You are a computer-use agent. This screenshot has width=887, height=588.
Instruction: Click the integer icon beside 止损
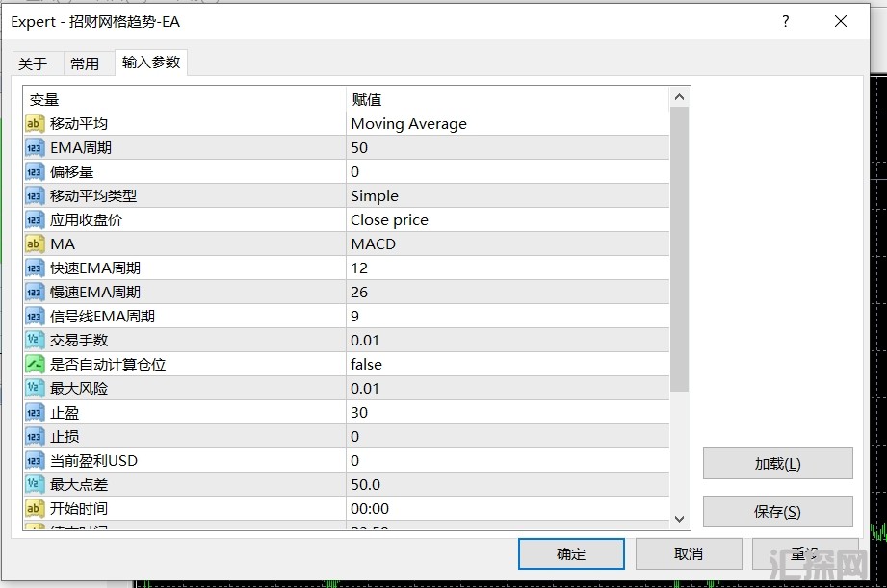click(x=34, y=437)
